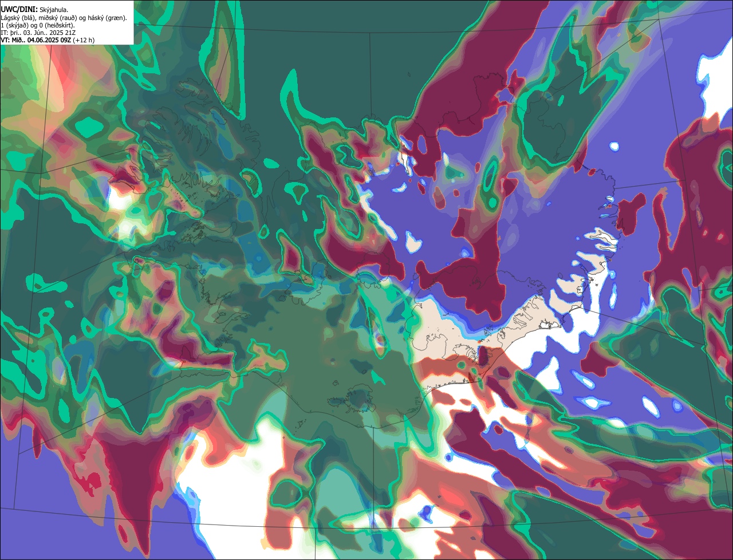Click the "IT: þri.. 03. Jún.. 2025 21Z" line
The height and width of the screenshot is (560, 733).
tap(38, 33)
